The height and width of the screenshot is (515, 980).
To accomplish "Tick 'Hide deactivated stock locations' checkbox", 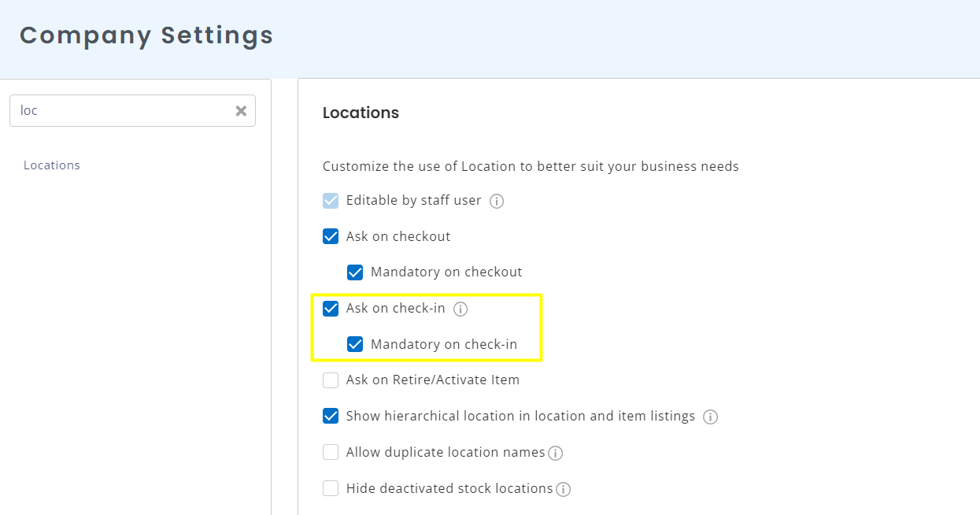I will tap(331, 488).
